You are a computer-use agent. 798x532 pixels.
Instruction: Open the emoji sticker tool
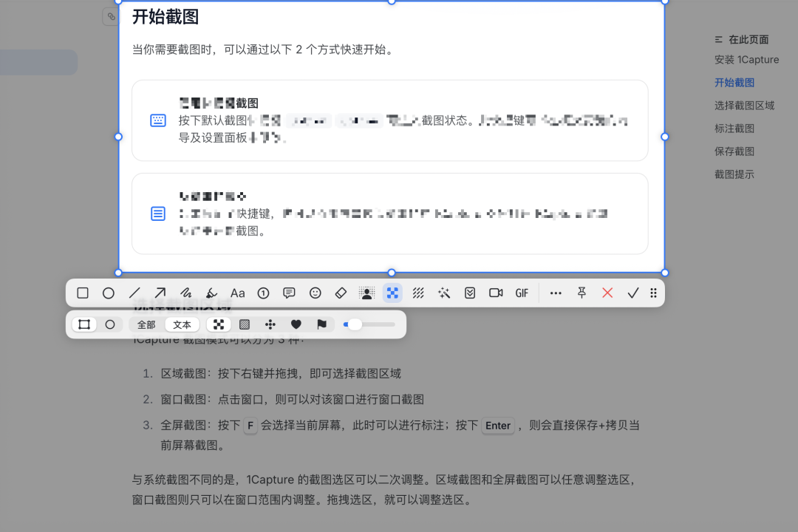[x=315, y=293]
